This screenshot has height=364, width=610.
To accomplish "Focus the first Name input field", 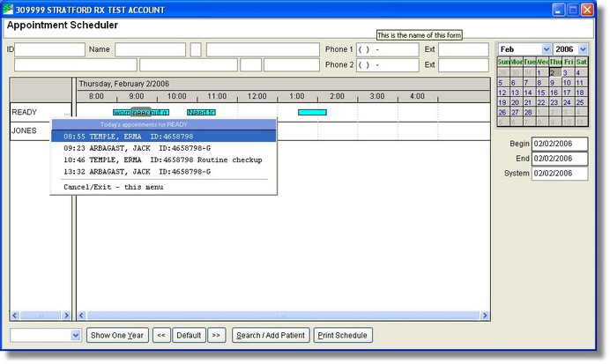I will (x=150, y=49).
